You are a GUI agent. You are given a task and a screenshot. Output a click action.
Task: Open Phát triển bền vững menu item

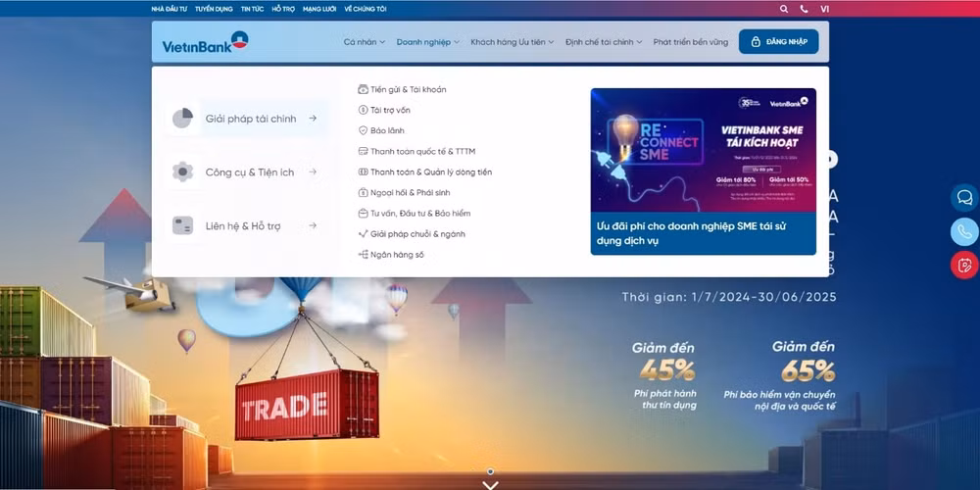tap(691, 42)
